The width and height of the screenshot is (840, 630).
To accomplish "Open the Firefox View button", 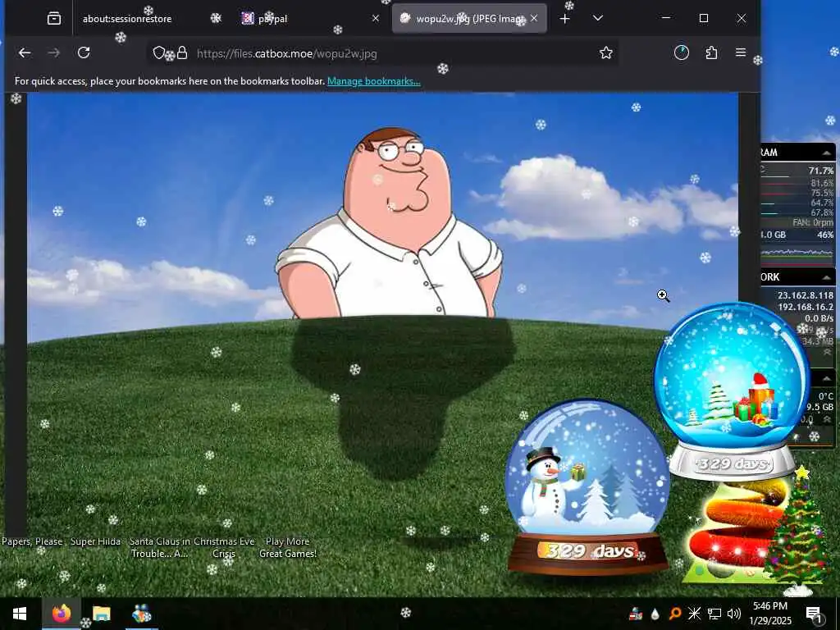I will (x=53, y=19).
